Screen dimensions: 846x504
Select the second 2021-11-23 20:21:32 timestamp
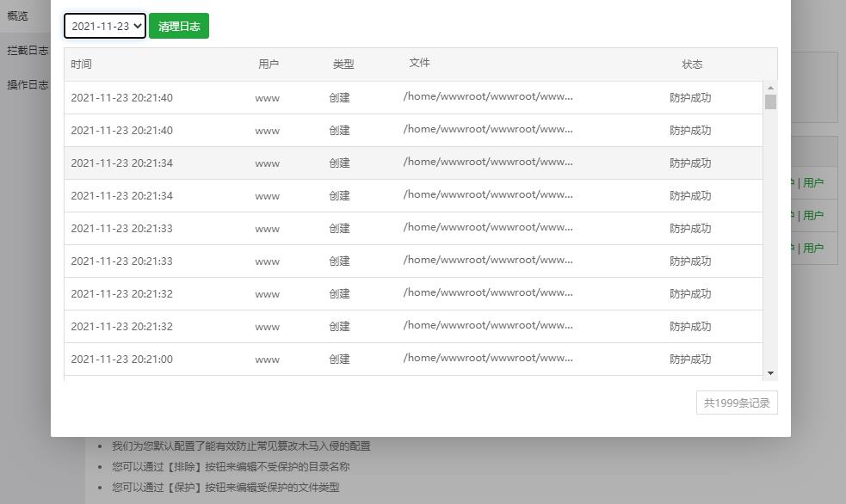[x=122, y=327]
